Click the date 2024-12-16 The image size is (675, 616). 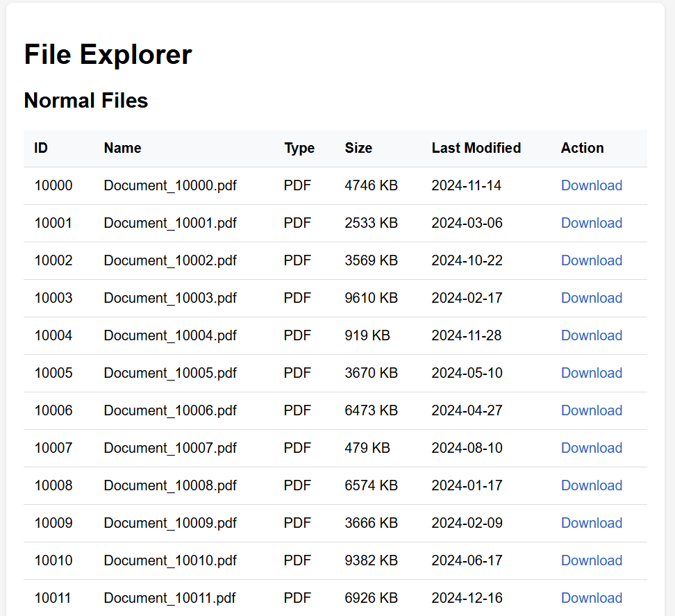(x=467, y=597)
